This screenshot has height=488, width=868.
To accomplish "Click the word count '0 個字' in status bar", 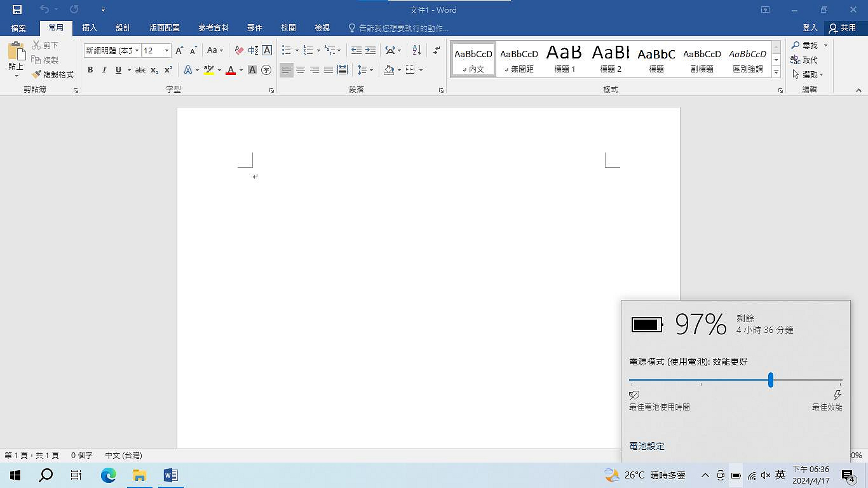I will pos(82,456).
